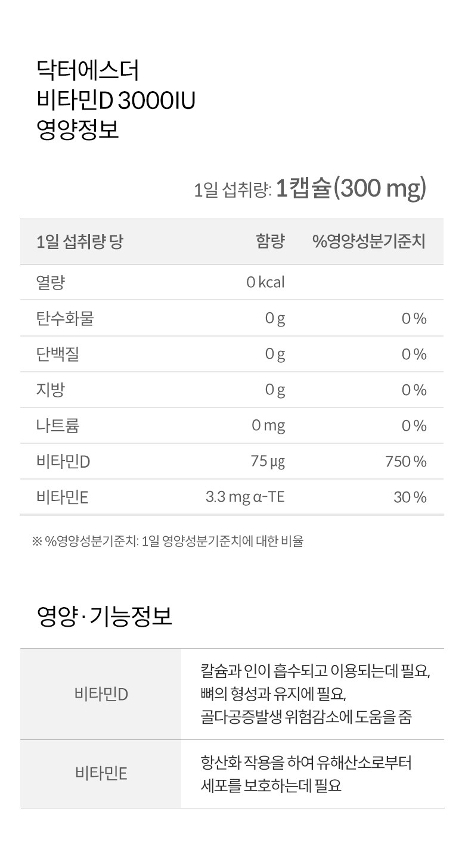
Task: Click the 1캡슐(300 mg) daily intake text
Action: [351, 188]
